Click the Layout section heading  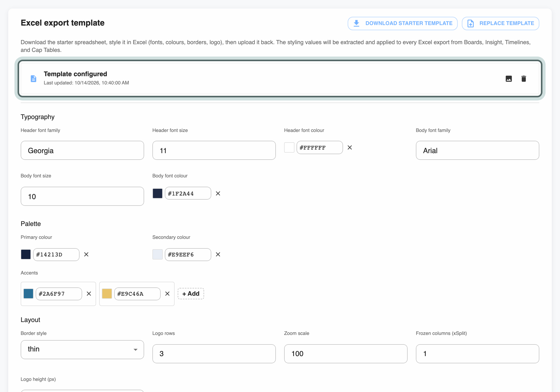[x=30, y=320]
